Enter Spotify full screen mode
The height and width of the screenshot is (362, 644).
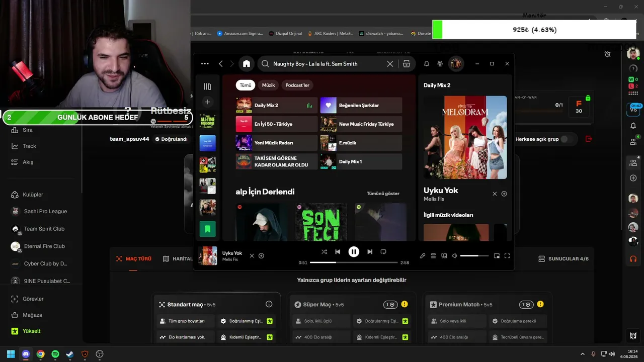point(507,256)
